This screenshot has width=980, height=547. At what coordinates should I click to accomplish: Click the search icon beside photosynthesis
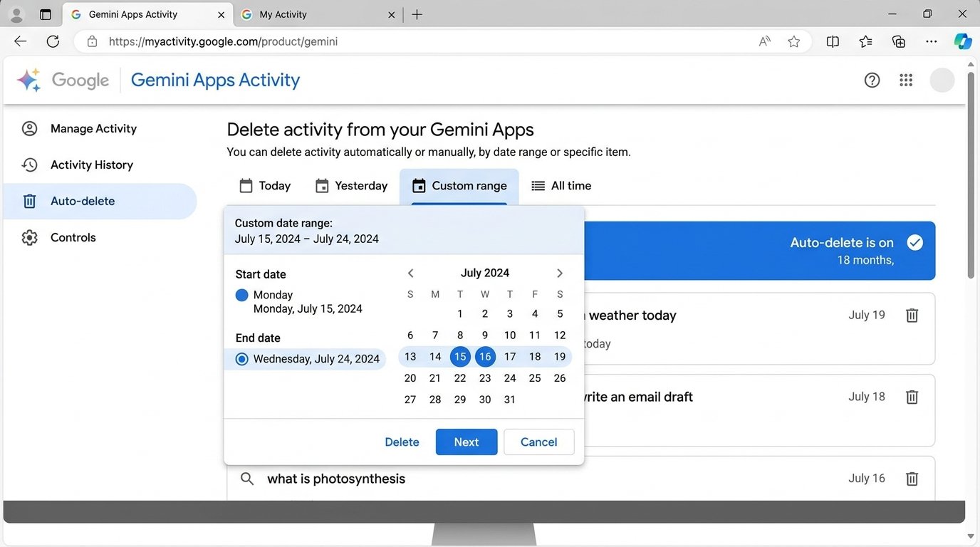pos(247,479)
